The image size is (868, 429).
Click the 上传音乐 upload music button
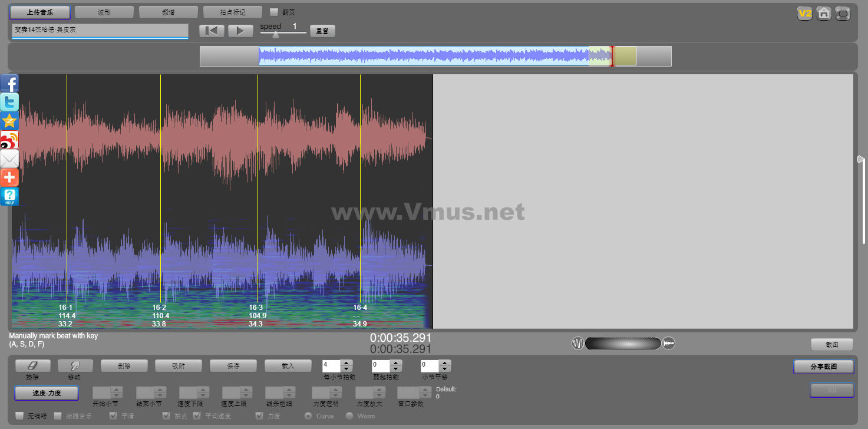(39, 12)
